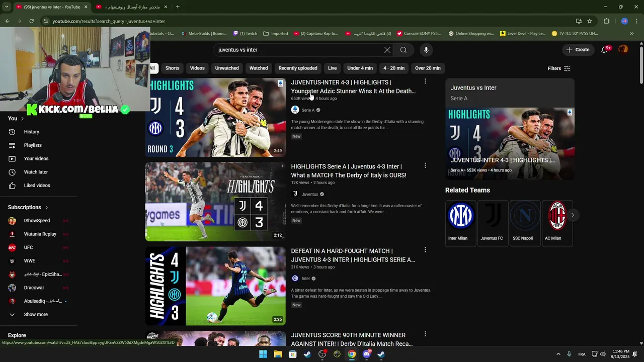Filter results by Videos

pyautogui.click(x=197, y=68)
